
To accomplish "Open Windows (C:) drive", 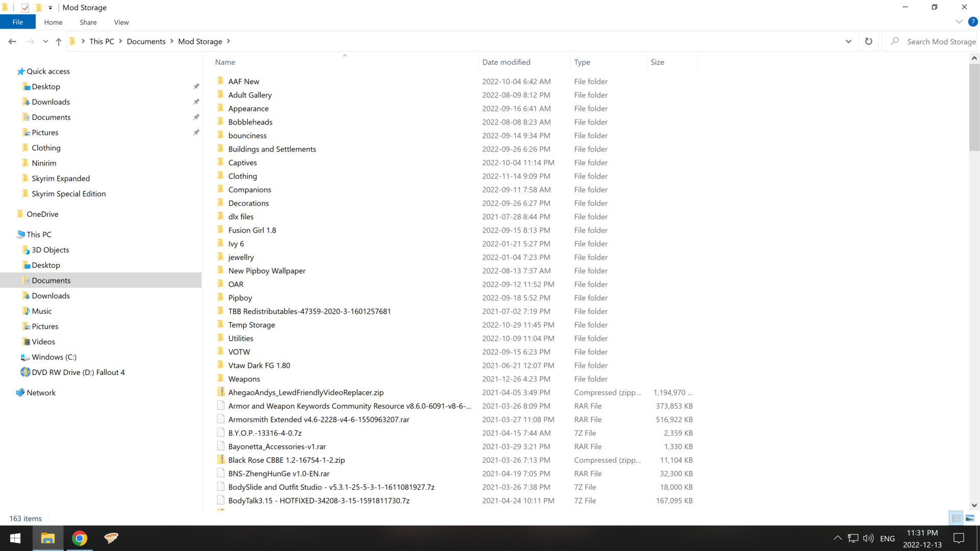I will pyautogui.click(x=54, y=357).
